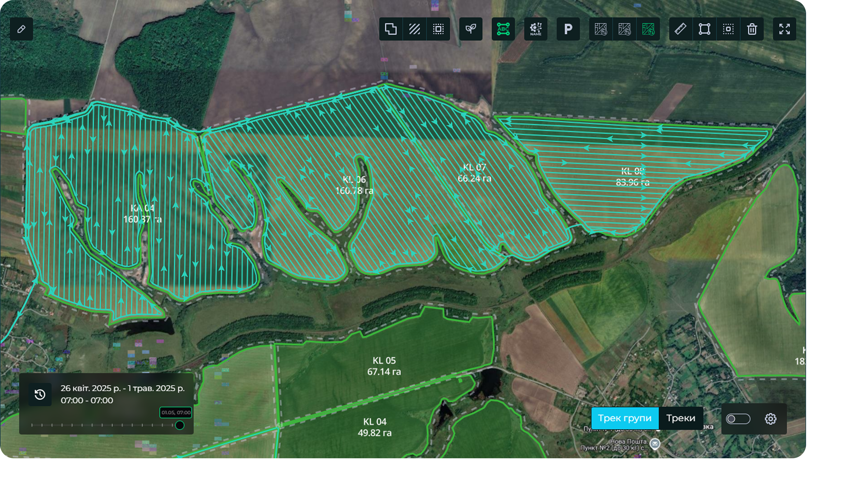Click the pencil edit icon
The width and height of the screenshot is (845, 504).
point(21,29)
